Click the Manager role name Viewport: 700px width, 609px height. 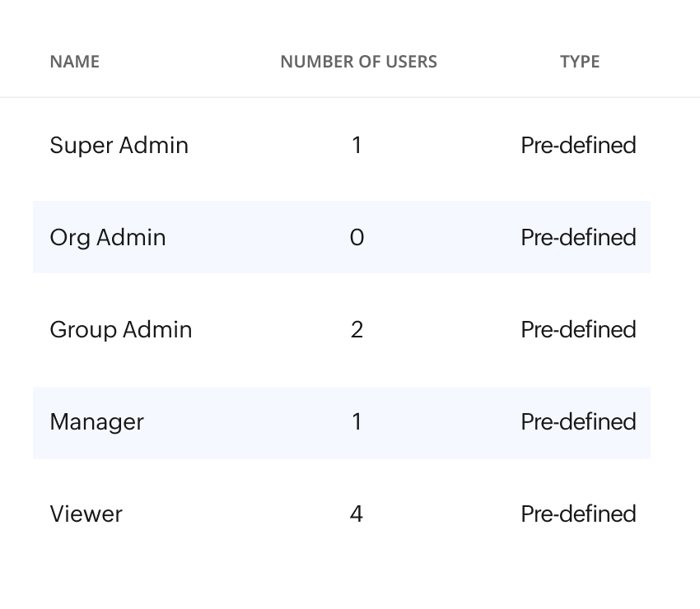(x=96, y=422)
